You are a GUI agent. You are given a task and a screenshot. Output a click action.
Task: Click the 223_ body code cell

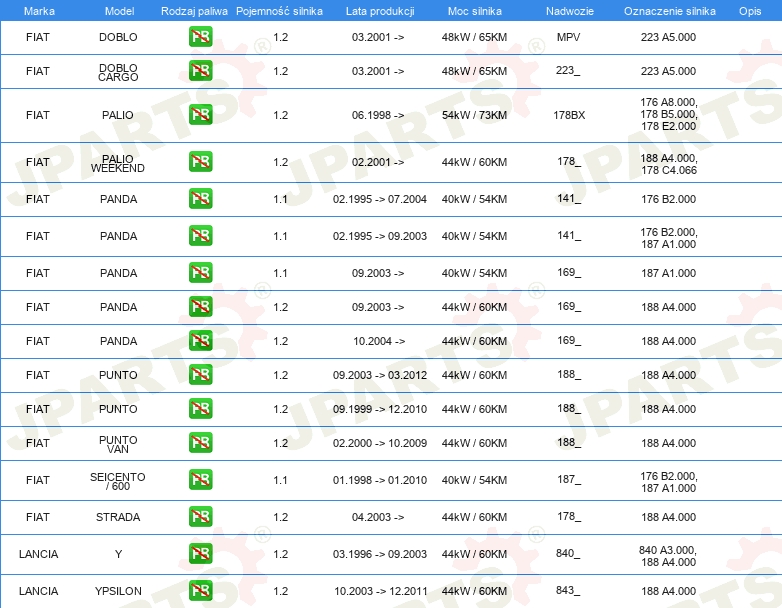(x=568, y=71)
